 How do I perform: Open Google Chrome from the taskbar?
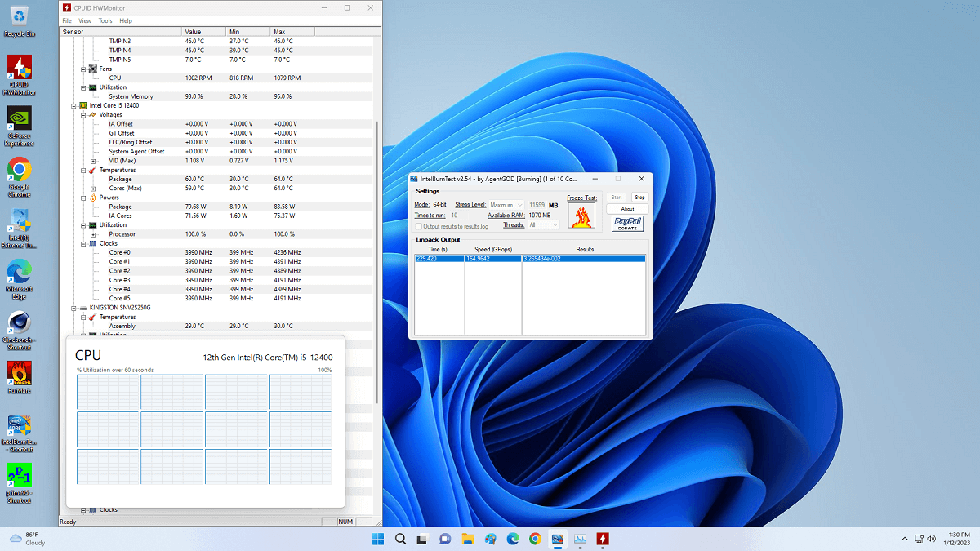tap(535, 539)
